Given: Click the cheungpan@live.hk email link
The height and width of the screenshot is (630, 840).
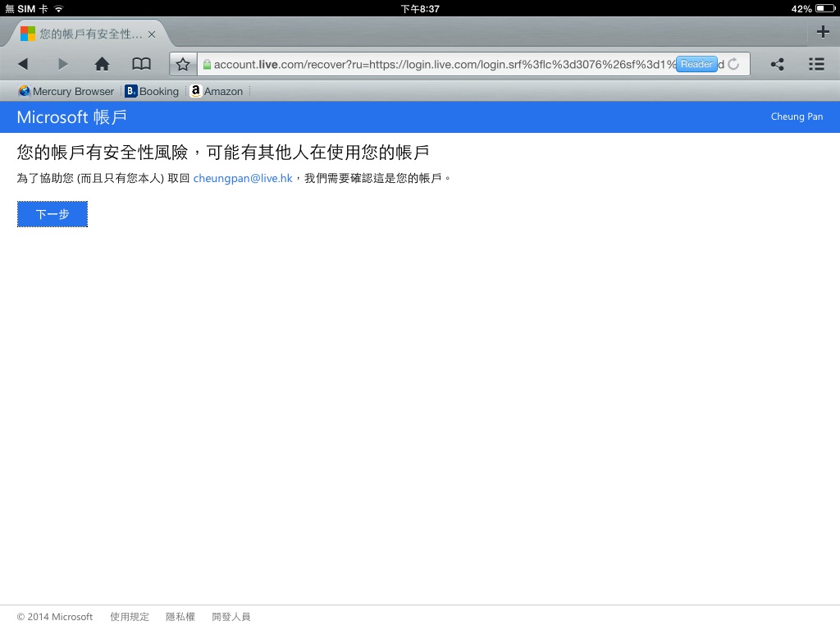Looking at the screenshot, I should [243, 178].
